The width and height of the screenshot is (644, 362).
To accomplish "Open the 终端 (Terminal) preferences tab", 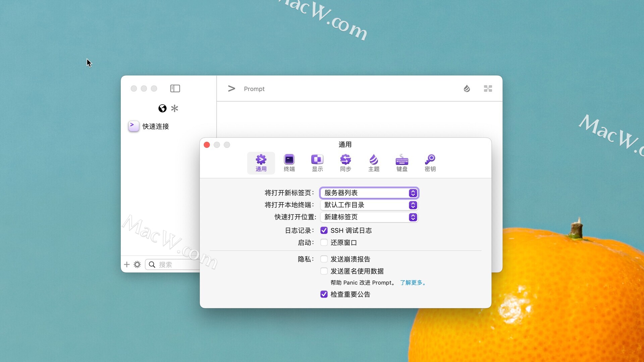I will pos(289,163).
